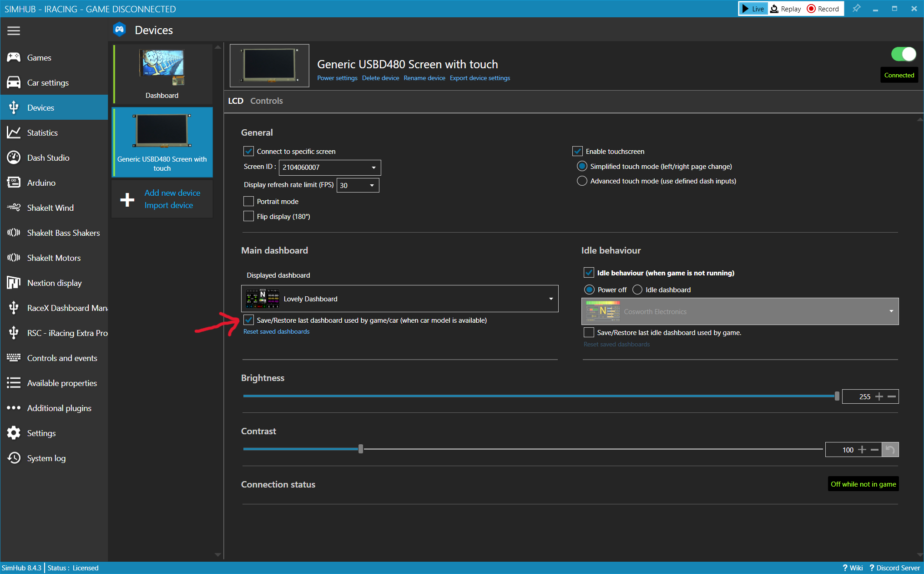The image size is (924, 574).
Task: Click the Arduino board icon
Action: tap(14, 183)
